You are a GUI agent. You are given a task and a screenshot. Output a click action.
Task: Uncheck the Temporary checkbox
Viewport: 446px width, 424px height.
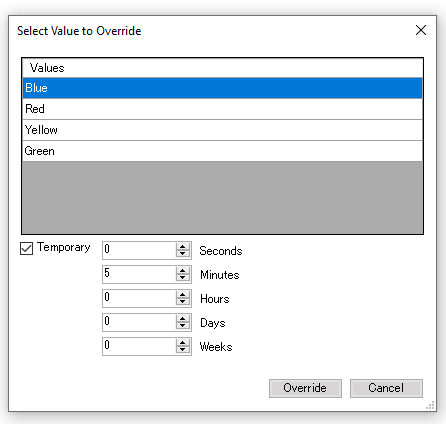pos(26,248)
